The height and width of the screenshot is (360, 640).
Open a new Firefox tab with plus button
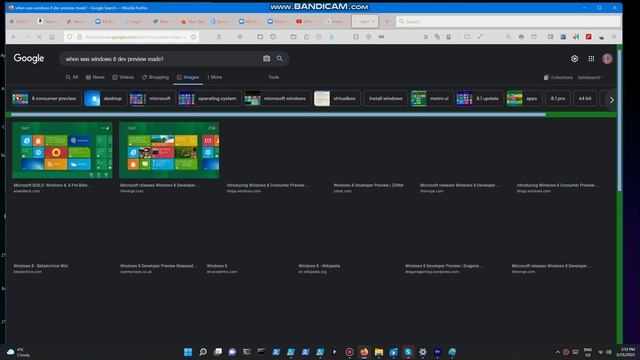click(x=387, y=21)
